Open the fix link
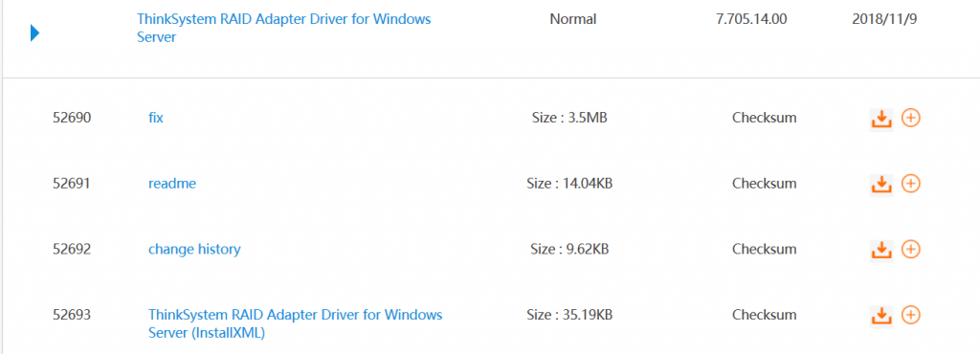980x354 pixels. pyautogui.click(x=156, y=118)
